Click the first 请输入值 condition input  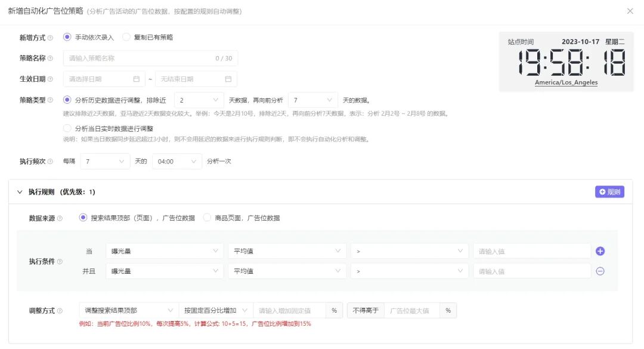[531, 251]
